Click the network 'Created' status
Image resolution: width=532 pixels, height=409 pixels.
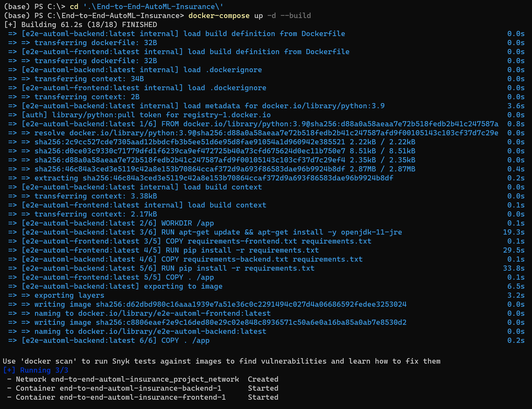coord(263,379)
